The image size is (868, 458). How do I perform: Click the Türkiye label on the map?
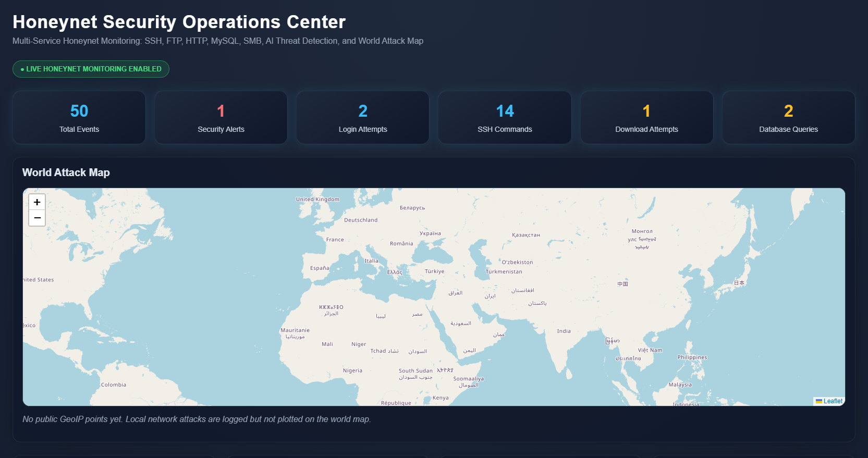pyautogui.click(x=434, y=271)
